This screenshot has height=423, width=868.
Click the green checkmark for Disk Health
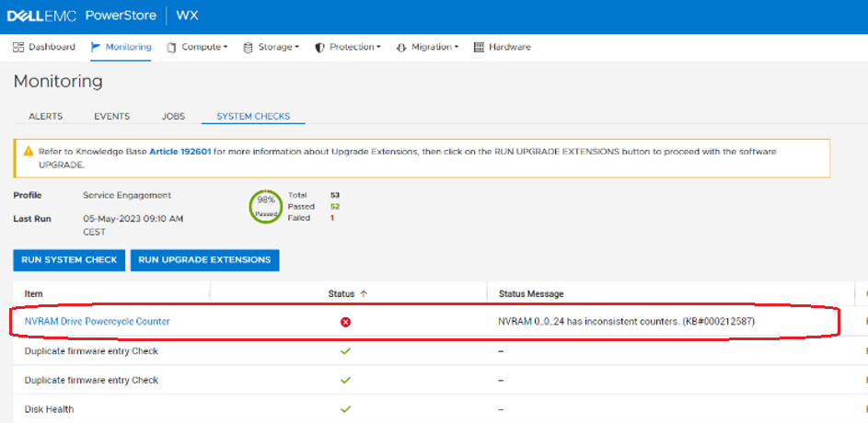pos(346,409)
